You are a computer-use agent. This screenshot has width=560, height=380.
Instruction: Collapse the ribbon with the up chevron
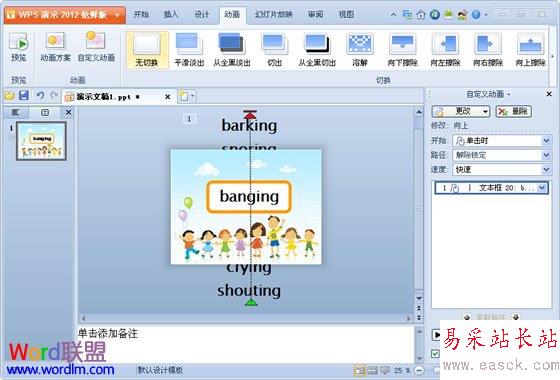[393, 15]
